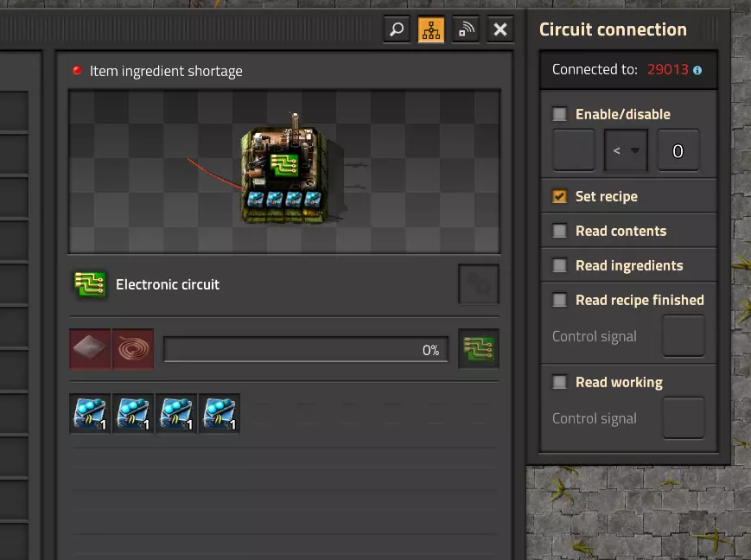Click the Read contents label text
Viewport: 751px width, 560px height.
click(x=621, y=231)
